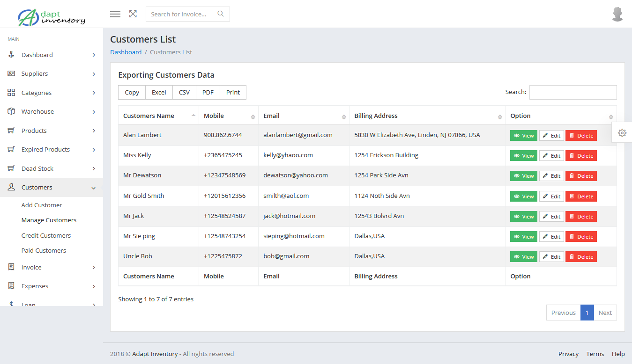Click the Suppliers card icon in sidebar
The height and width of the screenshot is (364, 632).
[12, 73]
